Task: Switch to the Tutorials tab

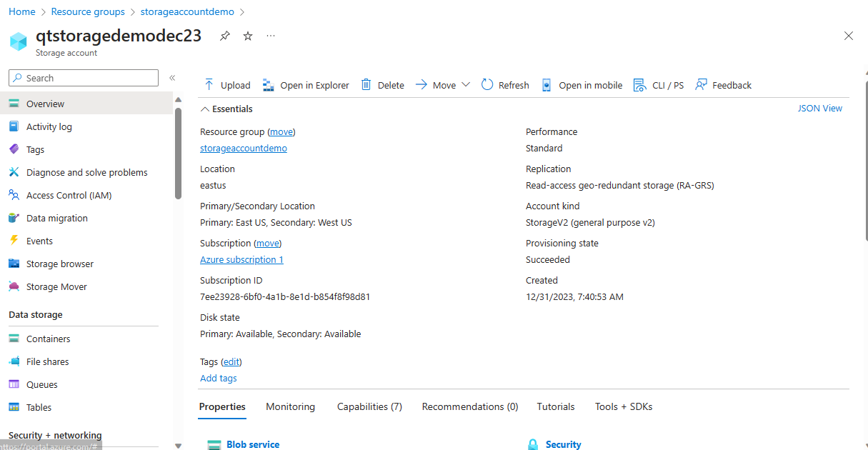Action: (x=556, y=406)
